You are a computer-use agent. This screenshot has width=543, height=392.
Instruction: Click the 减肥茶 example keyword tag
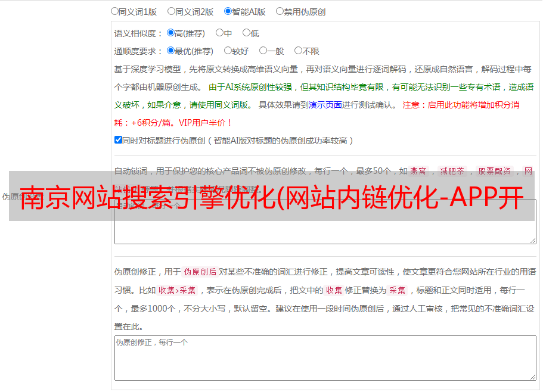[452, 171]
